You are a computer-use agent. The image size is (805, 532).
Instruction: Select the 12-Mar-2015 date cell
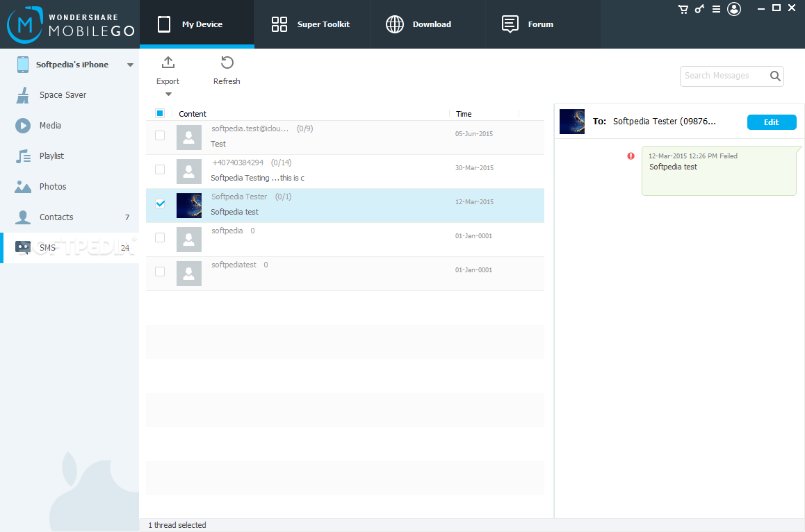coord(474,202)
